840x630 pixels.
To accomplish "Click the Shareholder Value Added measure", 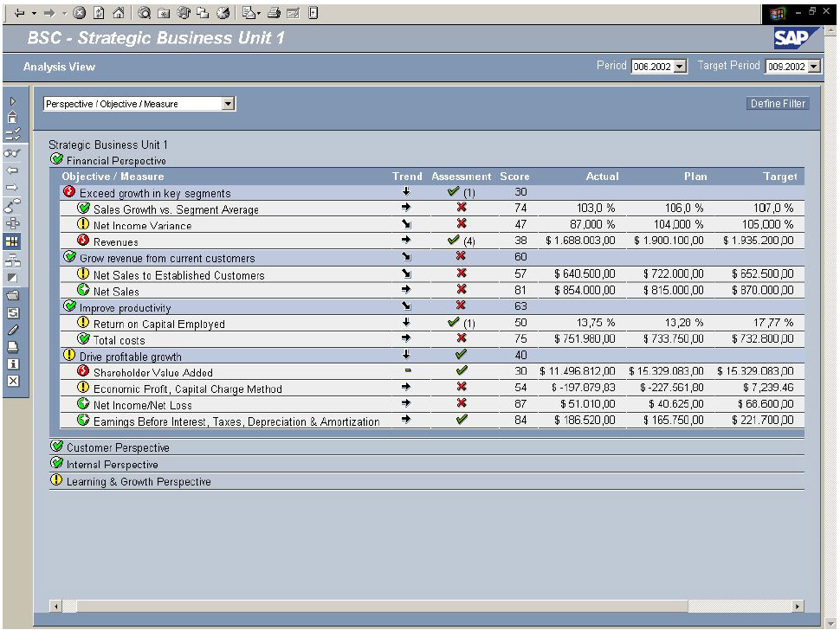I will 153,372.
